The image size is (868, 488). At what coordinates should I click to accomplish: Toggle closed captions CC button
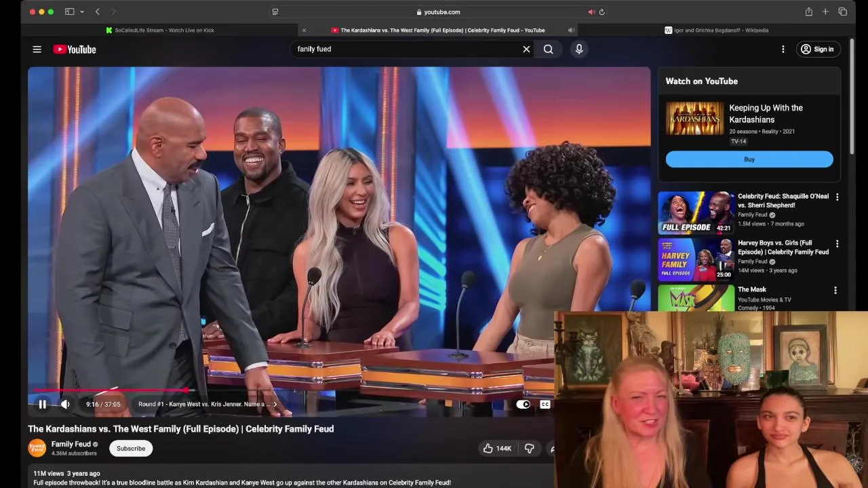point(545,404)
